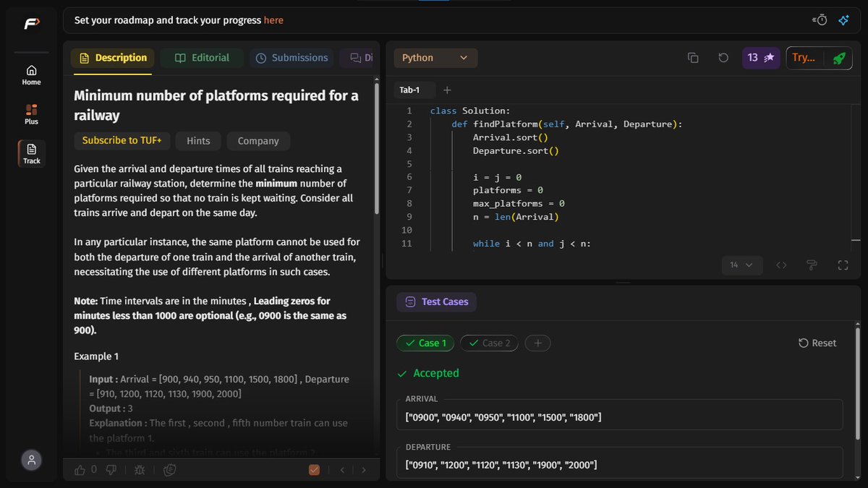Viewport: 868px width, 488px height.
Task: Click the AI sparkle icon in top bar
Action: click(x=843, y=20)
